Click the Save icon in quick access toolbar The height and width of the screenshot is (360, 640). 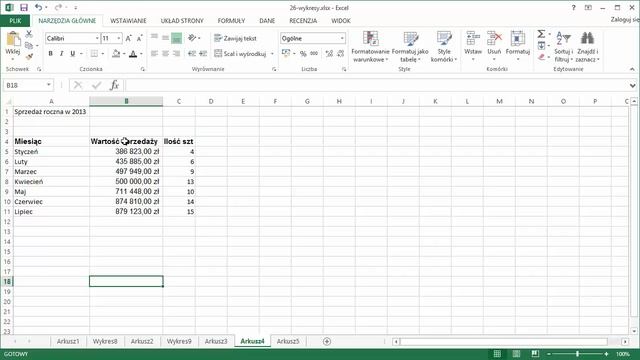tap(24, 8)
